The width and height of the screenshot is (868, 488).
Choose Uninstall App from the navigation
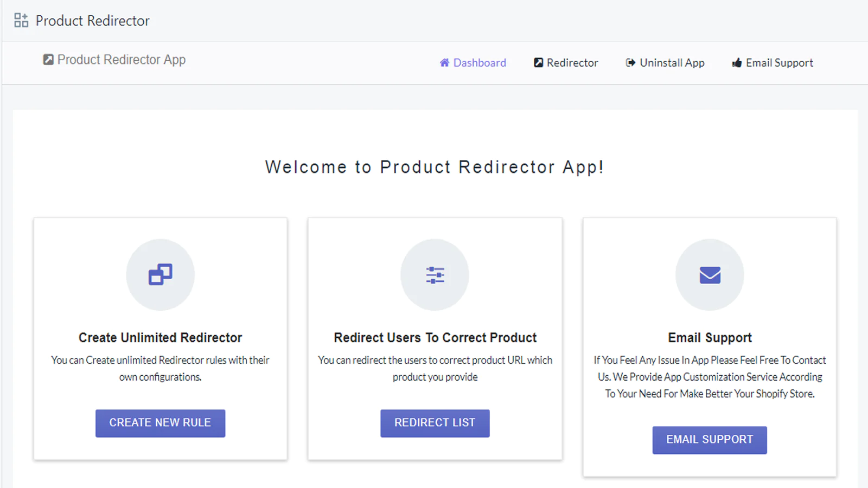tap(672, 63)
